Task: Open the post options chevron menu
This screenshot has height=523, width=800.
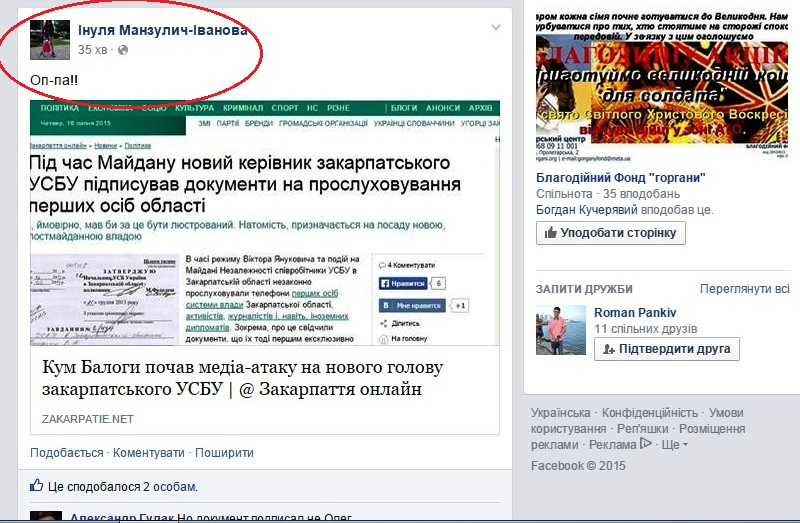Action: [x=495, y=28]
